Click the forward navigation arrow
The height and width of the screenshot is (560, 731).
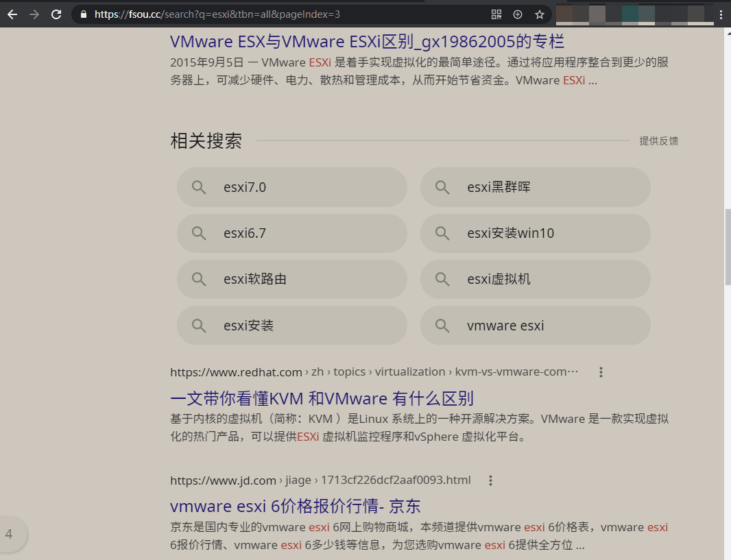click(34, 14)
